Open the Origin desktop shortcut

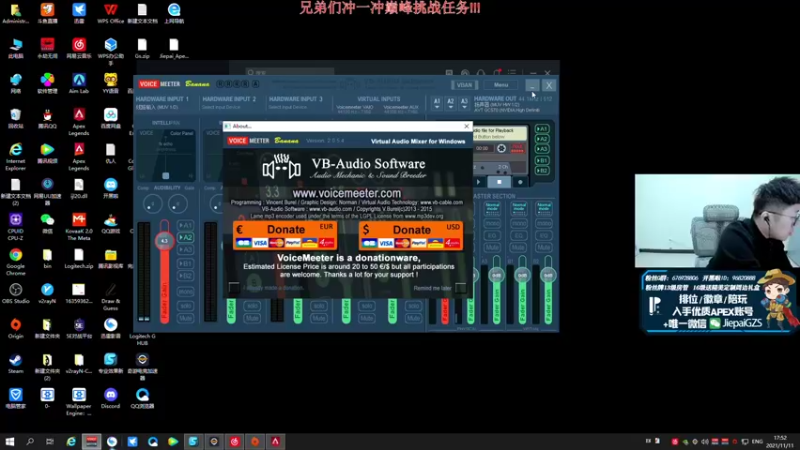(x=15, y=328)
